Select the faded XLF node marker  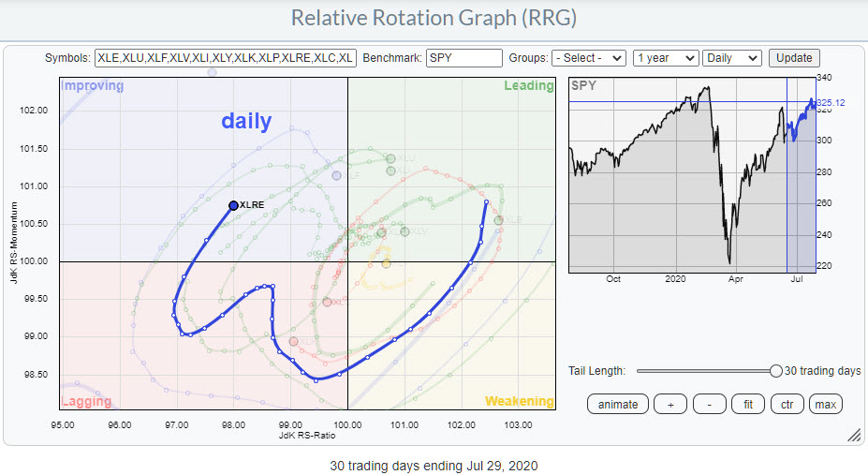(337, 175)
